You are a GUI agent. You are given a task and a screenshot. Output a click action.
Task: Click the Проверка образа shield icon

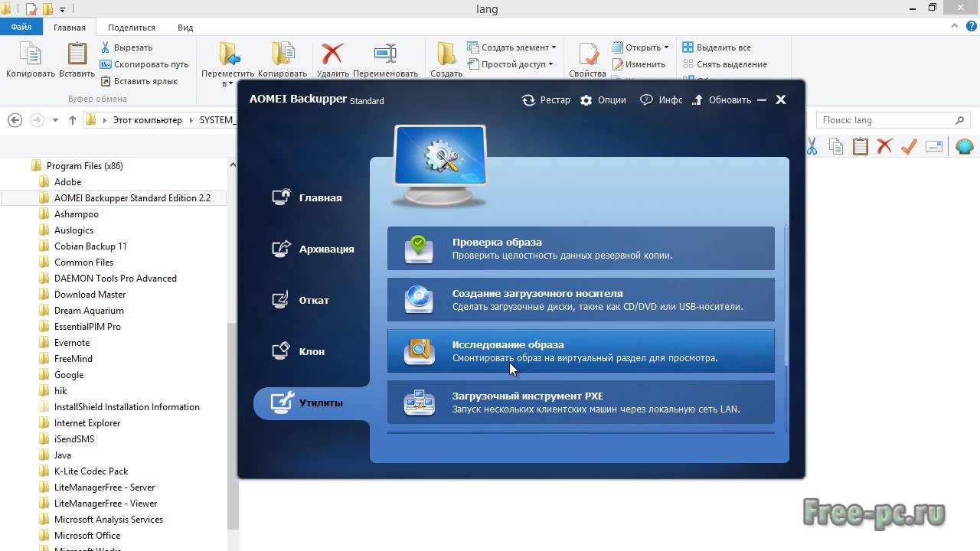(419, 248)
